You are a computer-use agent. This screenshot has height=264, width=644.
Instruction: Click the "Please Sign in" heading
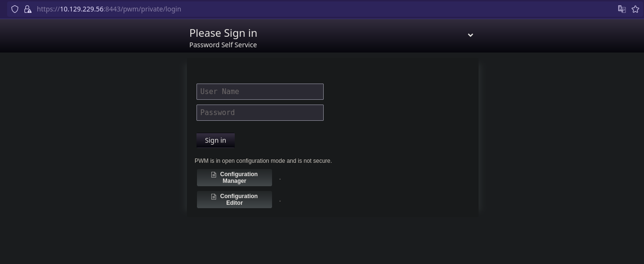coord(223,33)
